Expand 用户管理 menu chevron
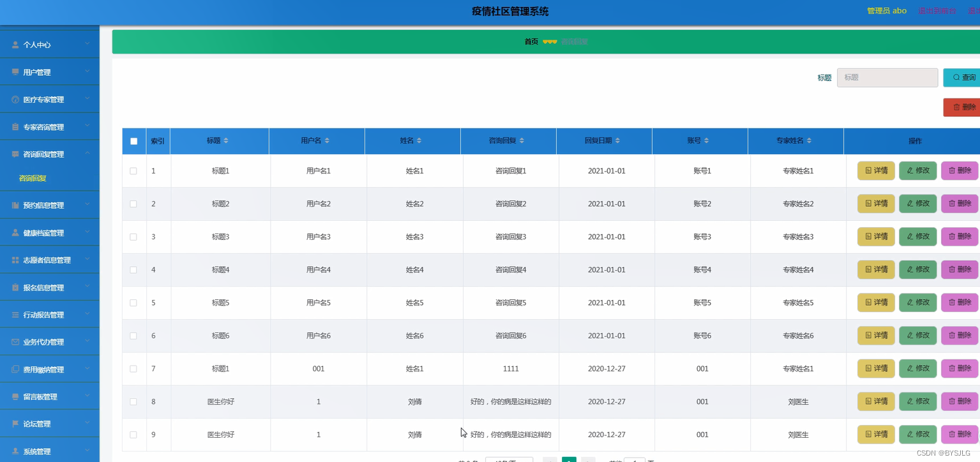 87,71
